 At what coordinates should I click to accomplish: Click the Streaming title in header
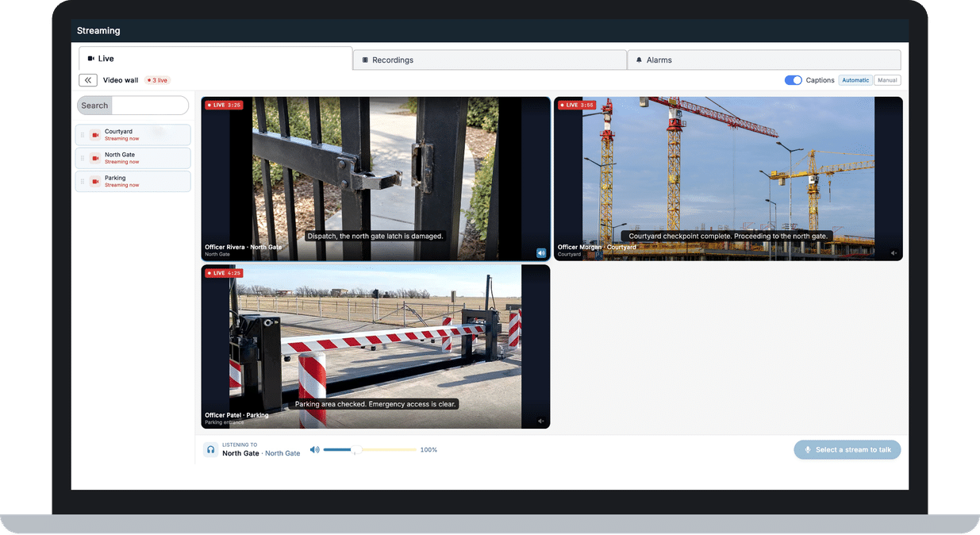pos(98,31)
